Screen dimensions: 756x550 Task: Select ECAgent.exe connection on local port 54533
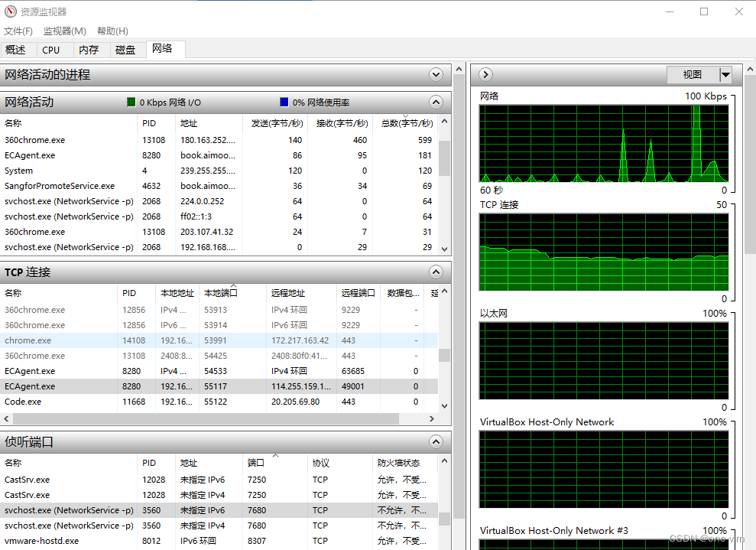(x=219, y=371)
